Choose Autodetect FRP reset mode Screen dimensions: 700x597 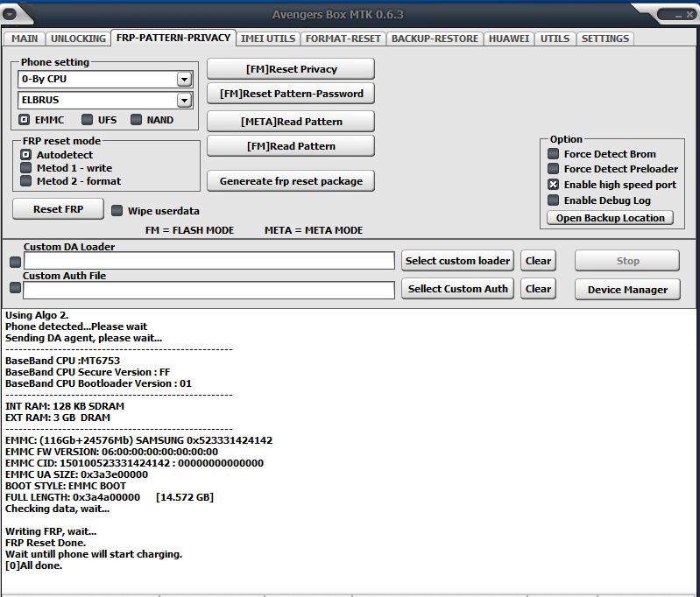tap(26, 155)
